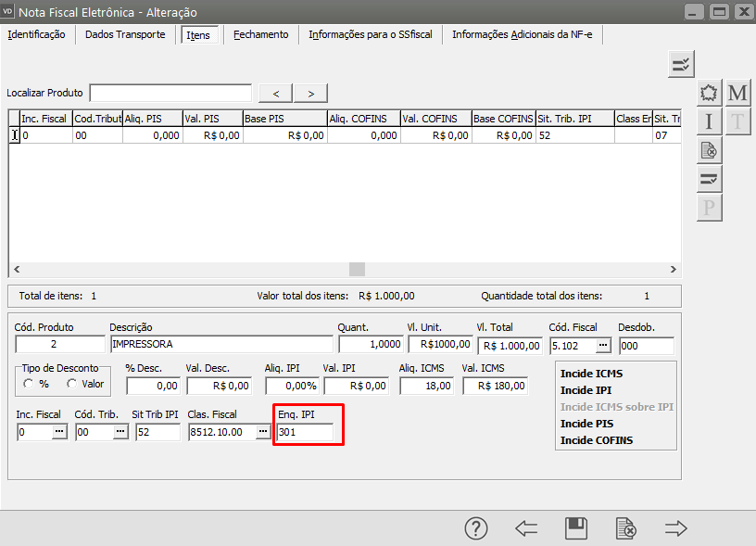756x546 pixels.
Task: Select the % discount type radio button
Action: pyautogui.click(x=30, y=384)
